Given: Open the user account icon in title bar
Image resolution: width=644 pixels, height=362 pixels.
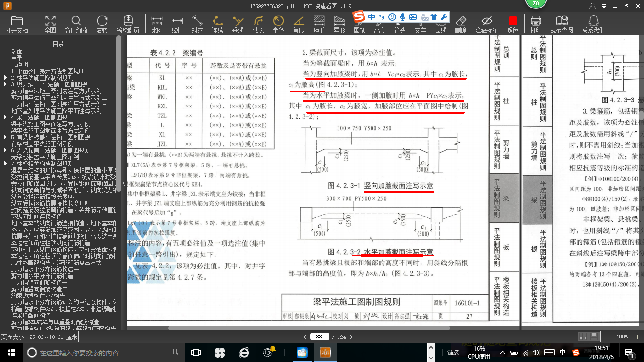Looking at the screenshot, I should pos(593,6).
